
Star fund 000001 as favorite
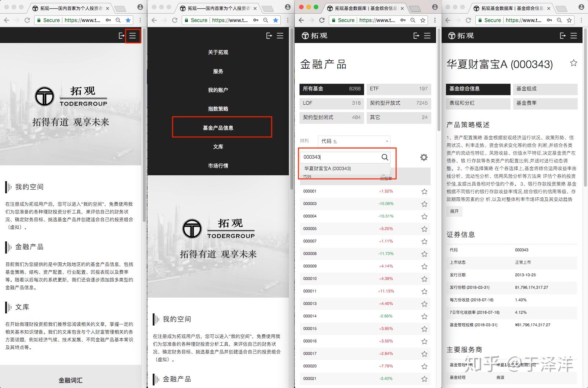tap(424, 191)
